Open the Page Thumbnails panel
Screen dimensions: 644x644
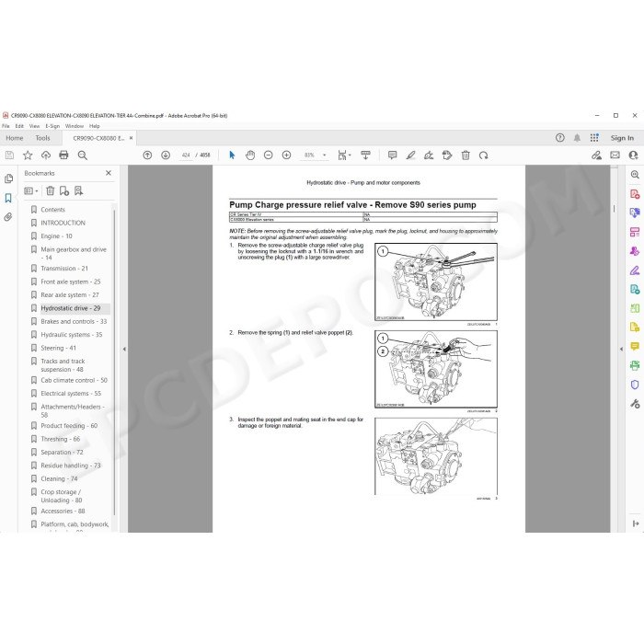[x=8, y=178]
